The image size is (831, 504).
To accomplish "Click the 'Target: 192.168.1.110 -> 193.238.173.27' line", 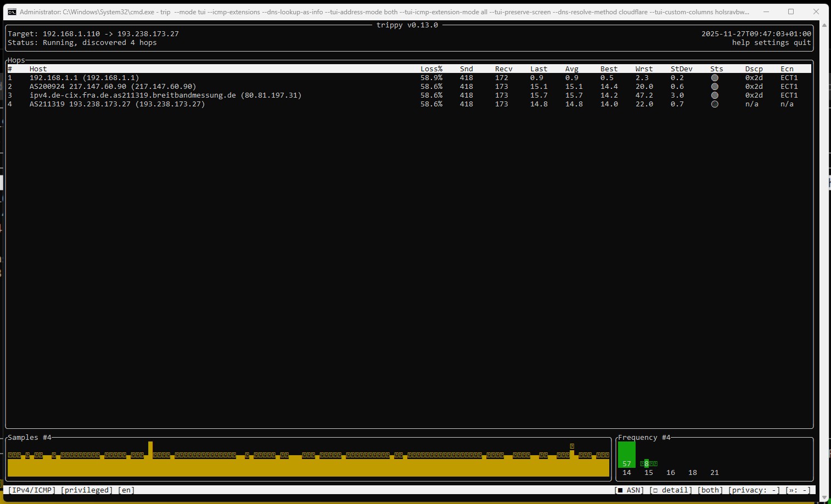I will [x=93, y=34].
